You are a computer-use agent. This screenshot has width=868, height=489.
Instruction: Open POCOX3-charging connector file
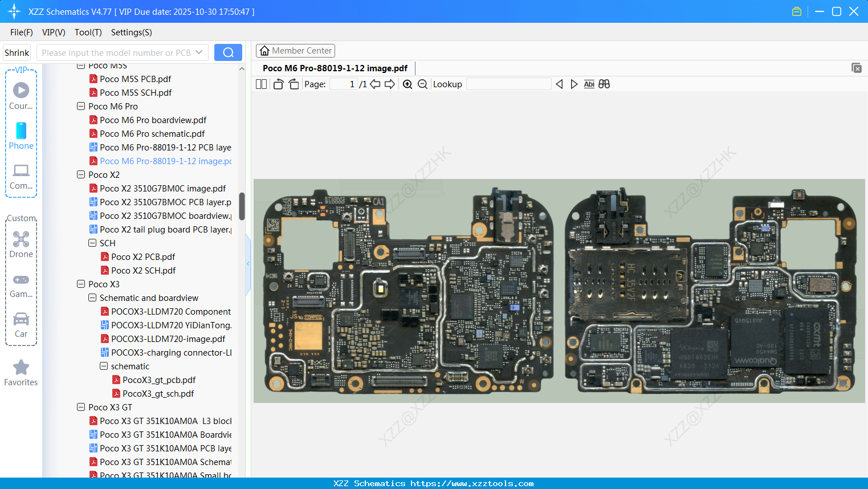166,352
